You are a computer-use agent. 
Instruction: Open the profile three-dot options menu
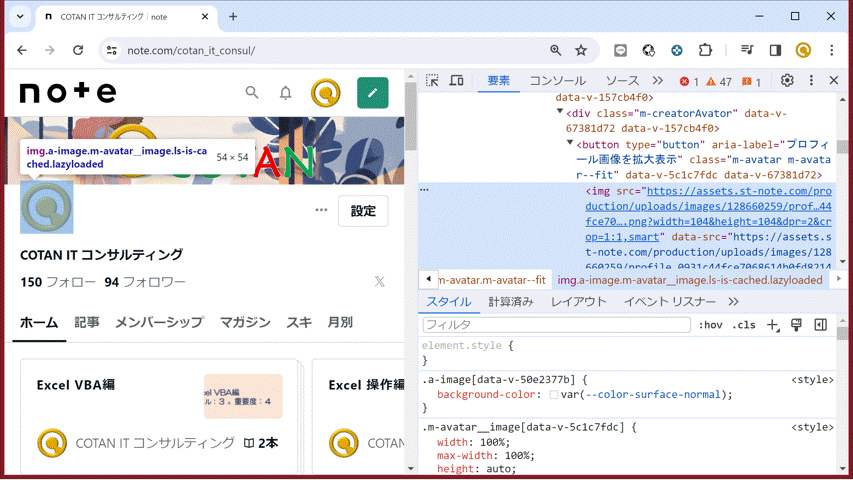321,210
